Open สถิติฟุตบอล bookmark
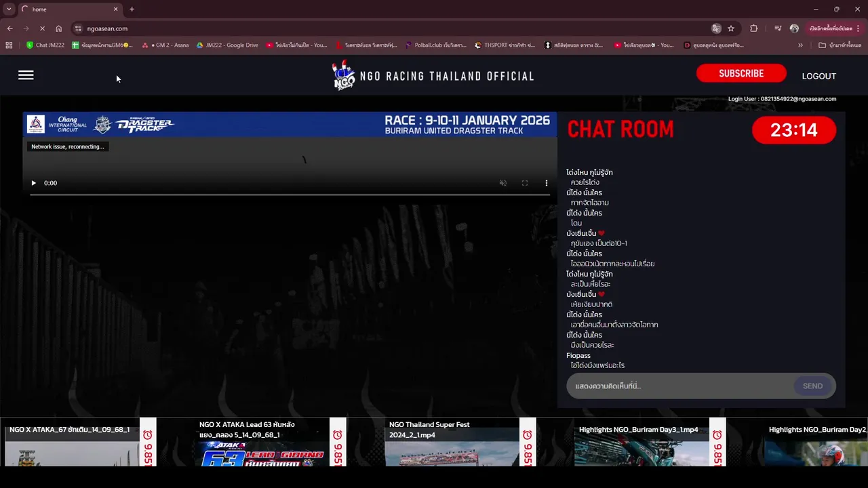Viewport: 868px width, 488px height. [574, 45]
